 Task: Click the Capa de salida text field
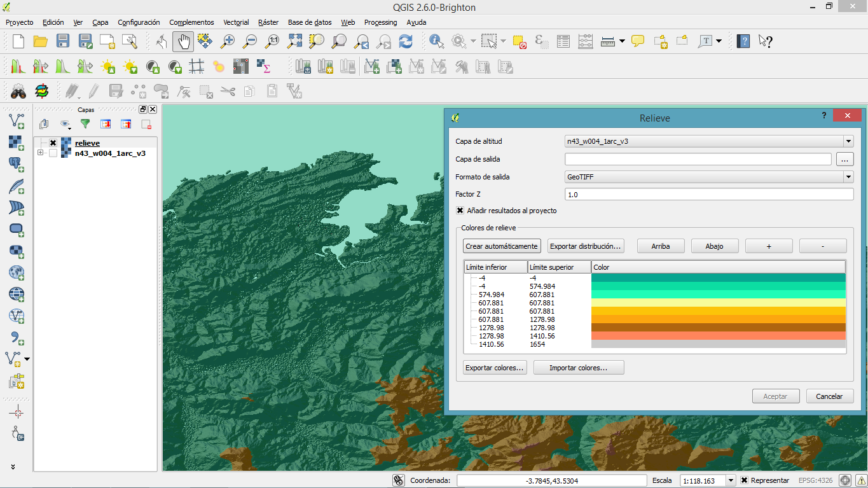point(698,159)
